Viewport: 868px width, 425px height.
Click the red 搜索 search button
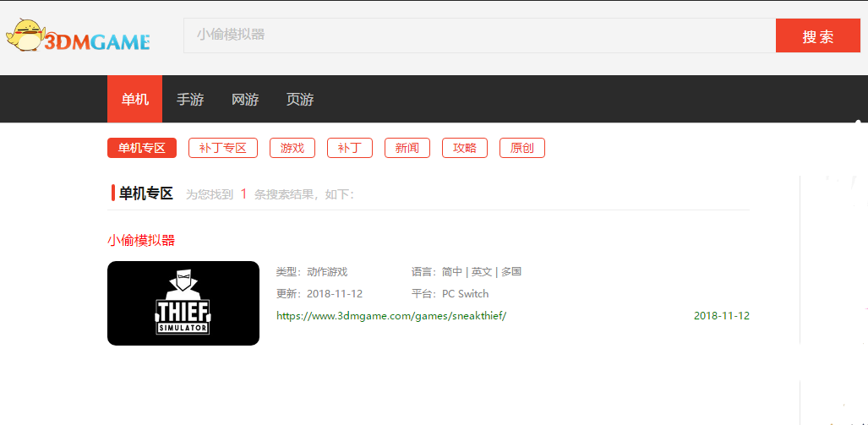pyautogui.click(x=817, y=35)
